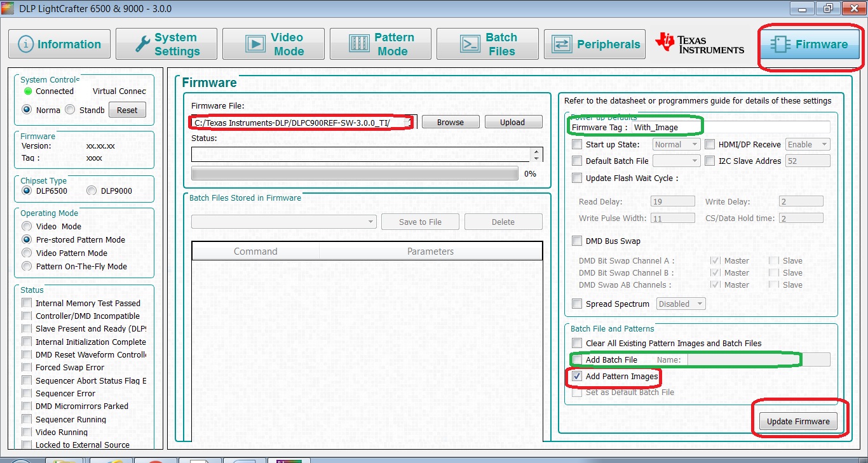Tick the Default Batch File checkbox
The height and width of the screenshot is (463, 868).
click(577, 161)
